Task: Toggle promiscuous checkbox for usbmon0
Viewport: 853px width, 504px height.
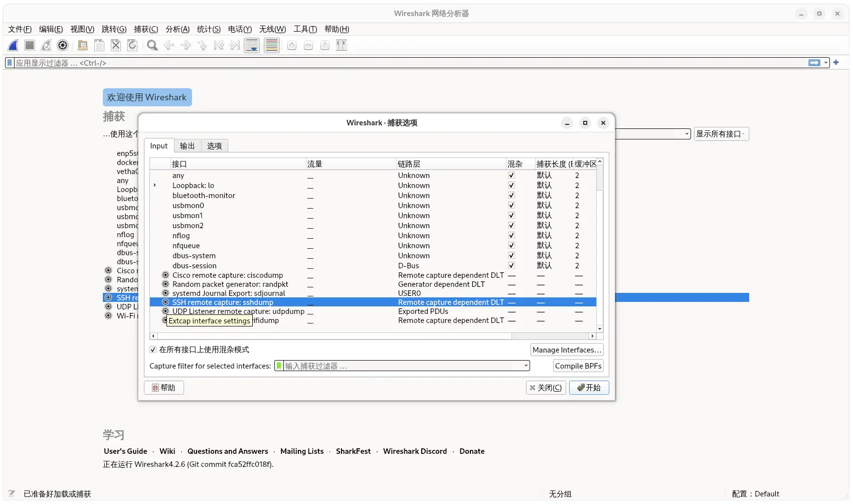Action: [511, 206]
